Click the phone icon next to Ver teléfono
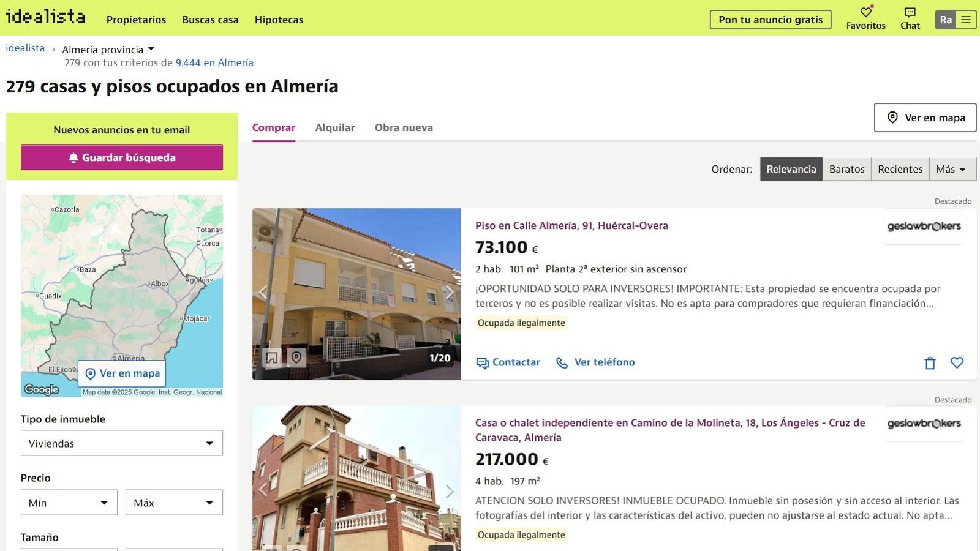This screenshot has width=980, height=551. click(x=562, y=362)
